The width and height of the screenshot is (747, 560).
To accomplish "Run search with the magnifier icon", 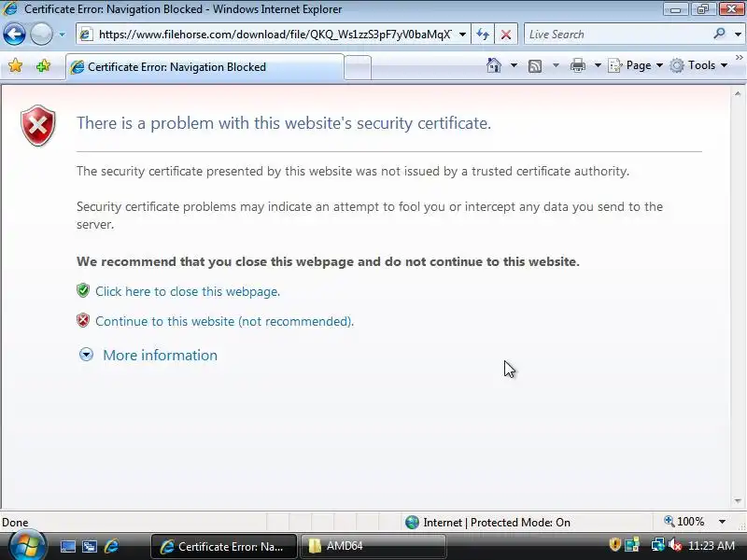I will tap(719, 34).
